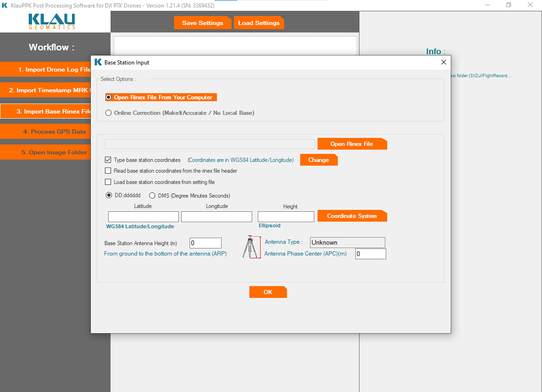Click the Base Station Antenna Height field
Viewport: 542px width, 392px height.
point(206,243)
